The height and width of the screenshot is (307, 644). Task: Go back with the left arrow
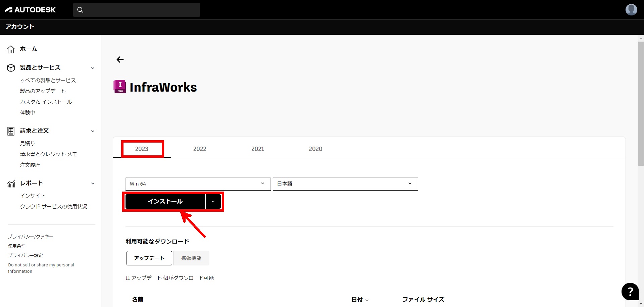coord(120,59)
